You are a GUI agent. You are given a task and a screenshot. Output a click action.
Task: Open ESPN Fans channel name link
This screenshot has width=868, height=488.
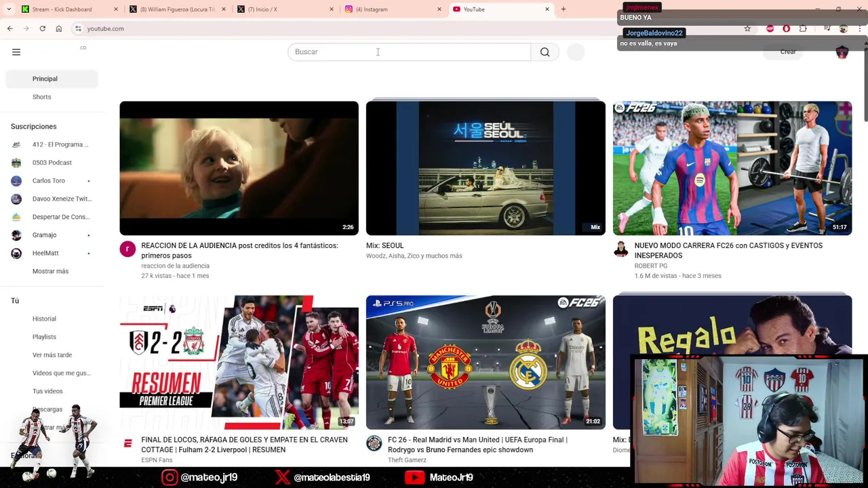click(x=157, y=460)
